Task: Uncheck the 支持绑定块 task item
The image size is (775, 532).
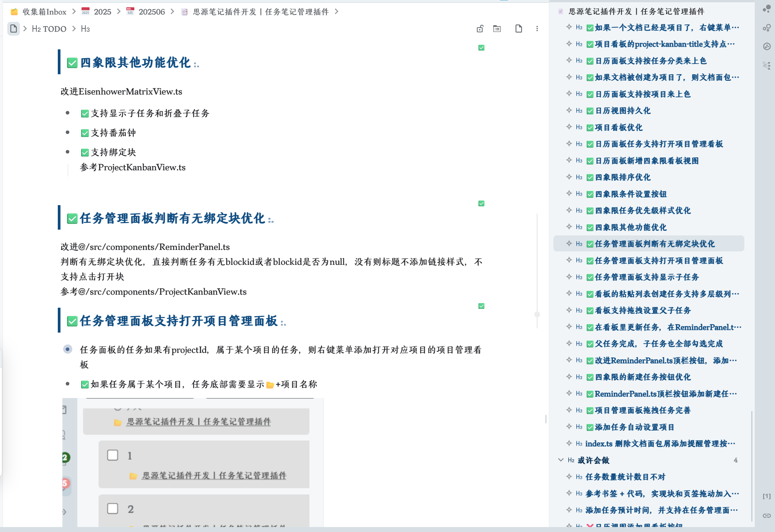Action: (85, 153)
